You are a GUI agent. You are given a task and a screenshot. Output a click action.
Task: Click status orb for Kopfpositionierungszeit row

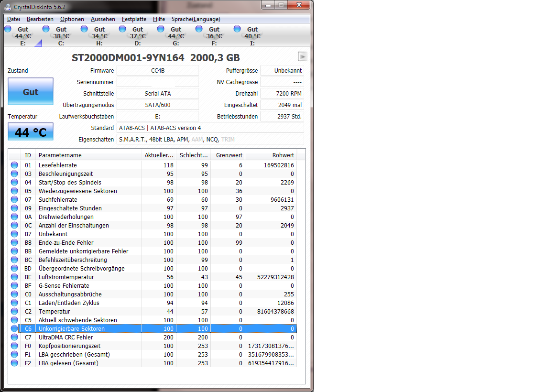(14, 346)
